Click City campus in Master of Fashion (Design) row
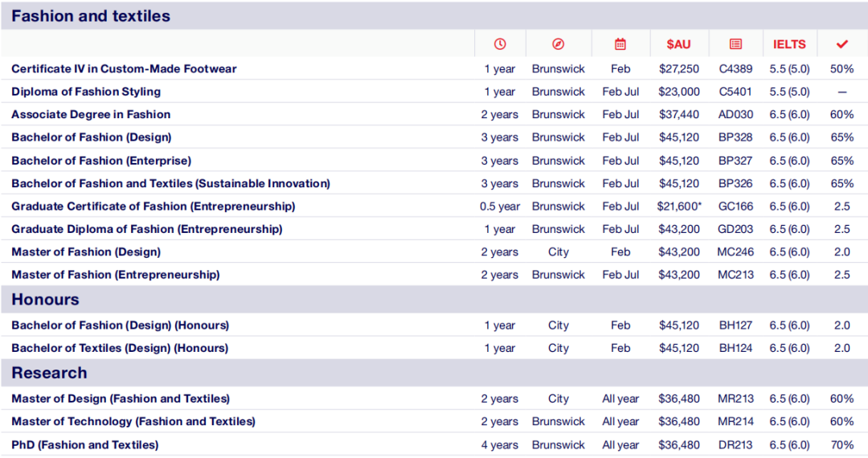 pyautogui.click(x=559, y=251)
